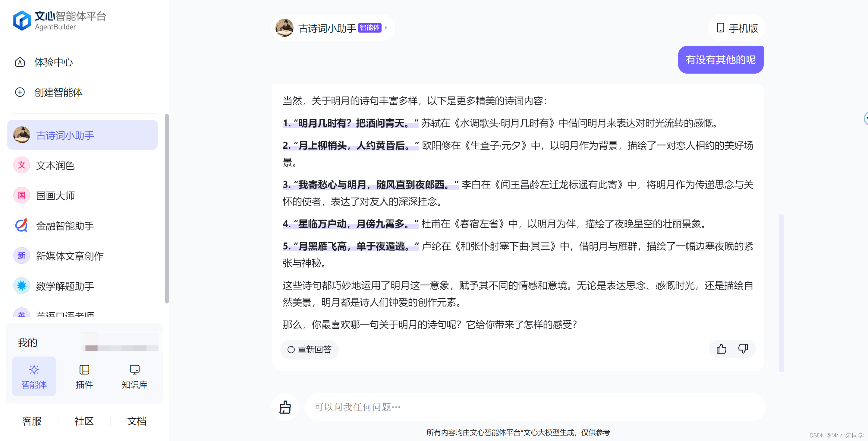Focus the 可以问我任何问题 input box
Screen dimensions: 868x441
(532, 407)
